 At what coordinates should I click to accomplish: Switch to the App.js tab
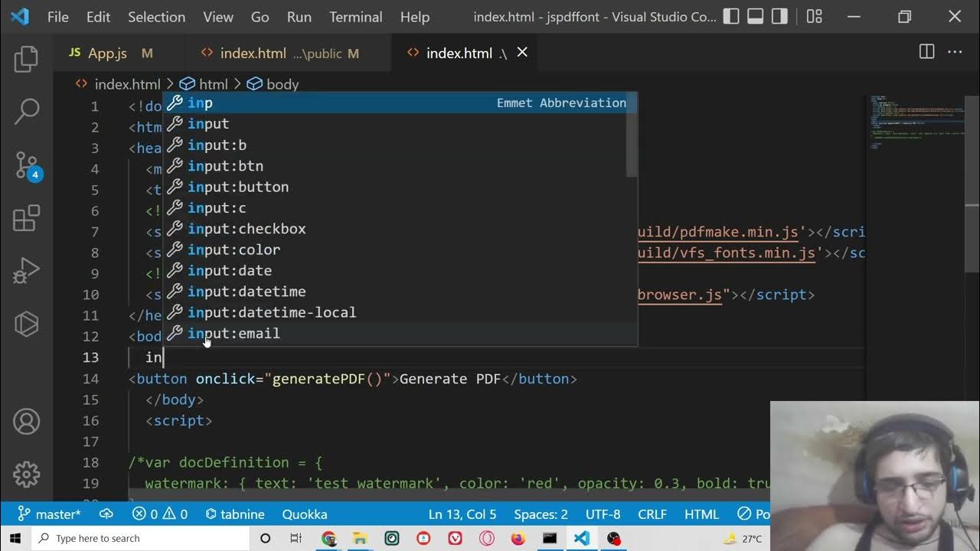coord(107,53)
